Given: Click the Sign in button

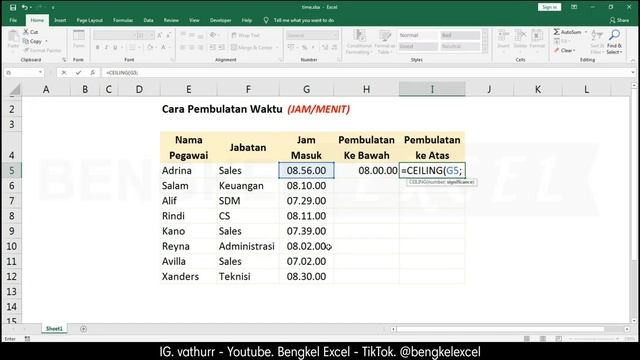Looking at the screenshot, I should point(549,7).
